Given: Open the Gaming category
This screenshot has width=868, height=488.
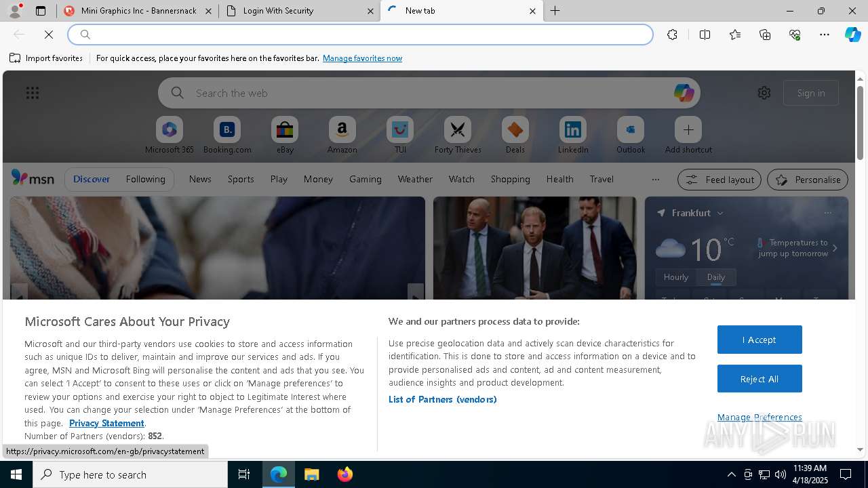Looking at the screenshot, I should pyautogui.click(x=366, y=179).
